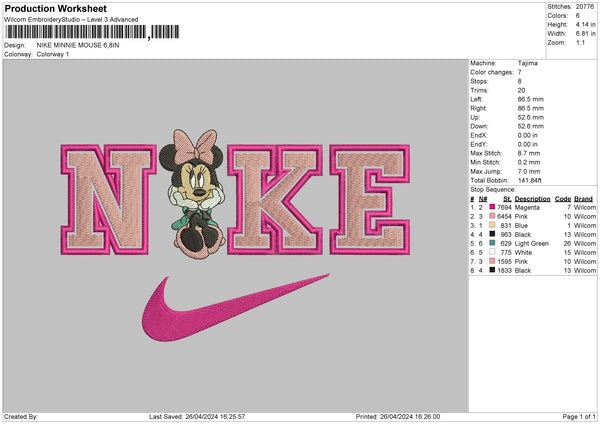Click the magenta Nike swoosh in the preview
The height and width of the screenshot is (424, 600).
click(235, 307)
